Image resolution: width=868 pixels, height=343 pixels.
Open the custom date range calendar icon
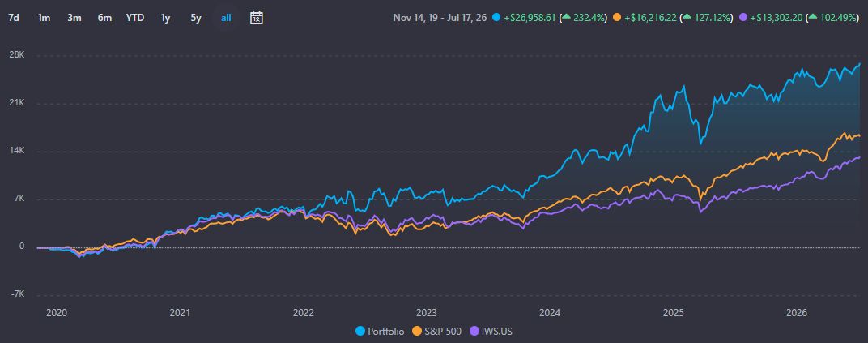(257, 18)
